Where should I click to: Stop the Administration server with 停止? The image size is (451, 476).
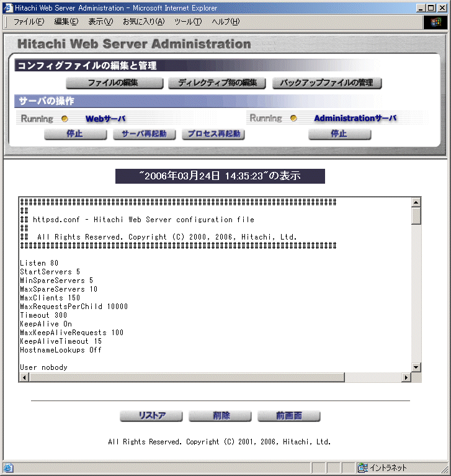(340, 134)
